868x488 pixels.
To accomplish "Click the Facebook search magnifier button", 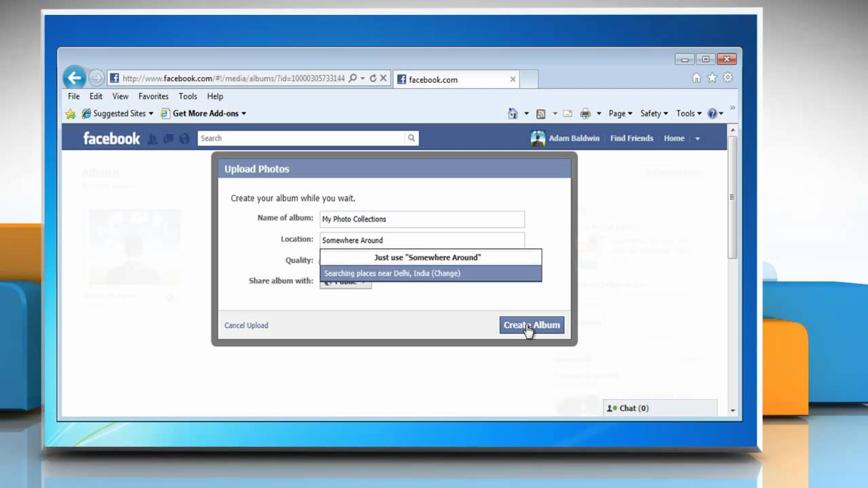I will [411, 138].
